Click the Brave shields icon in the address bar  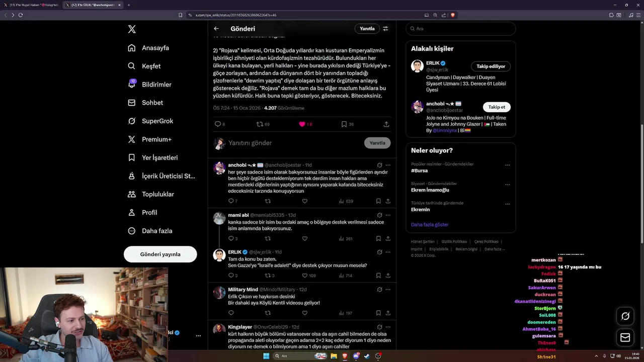click(x=453, y=15)
